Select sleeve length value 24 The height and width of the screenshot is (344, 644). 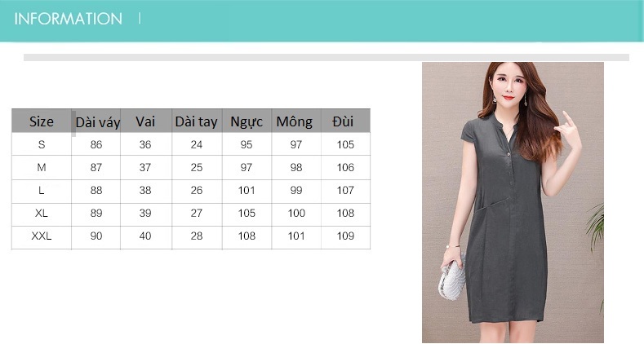[197, 144]
